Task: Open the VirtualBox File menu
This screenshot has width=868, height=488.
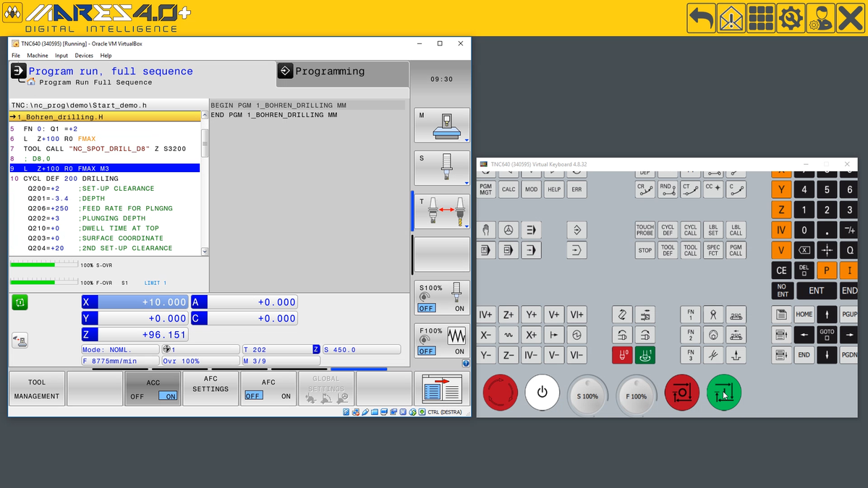Action: click(x=16, y=56)
